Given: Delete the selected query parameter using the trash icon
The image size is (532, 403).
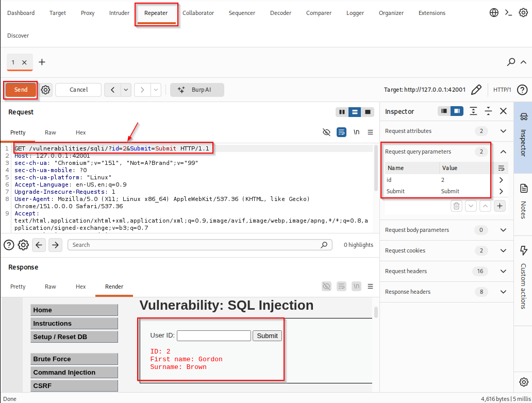Looking at the screenshot, I should tap(456, 206).
